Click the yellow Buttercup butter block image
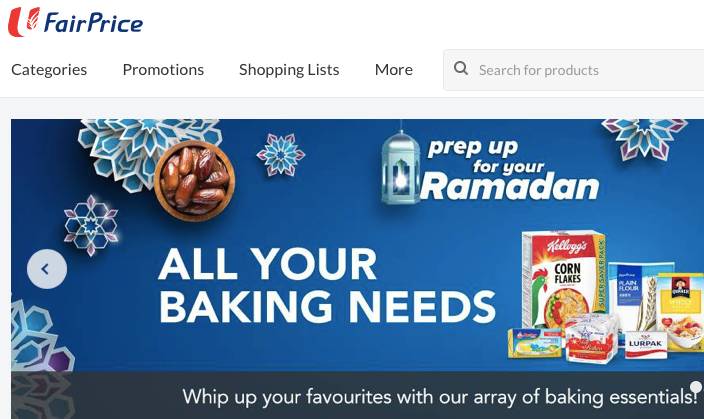This screenshot has height=419, width=704. coord(534,344)
